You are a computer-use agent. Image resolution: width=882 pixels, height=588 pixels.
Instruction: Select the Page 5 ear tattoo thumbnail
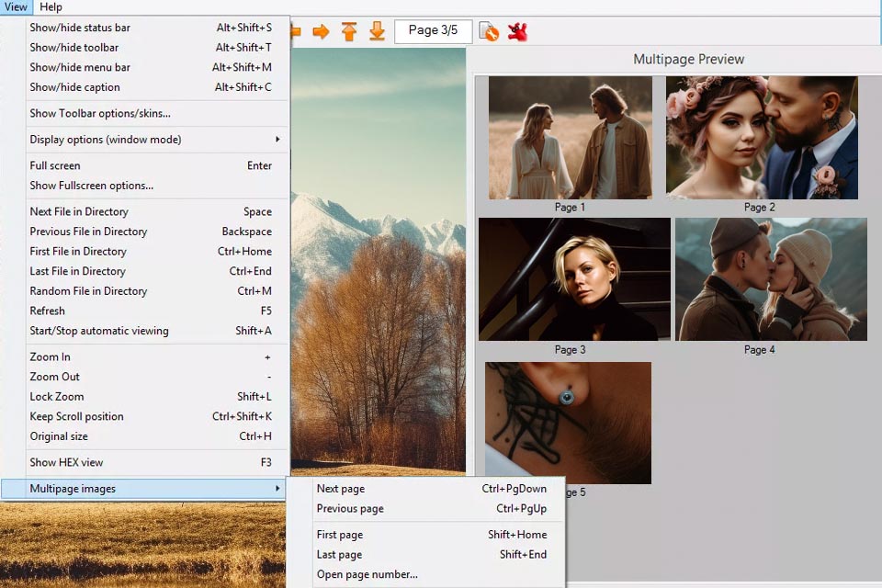tap(568, 423)
